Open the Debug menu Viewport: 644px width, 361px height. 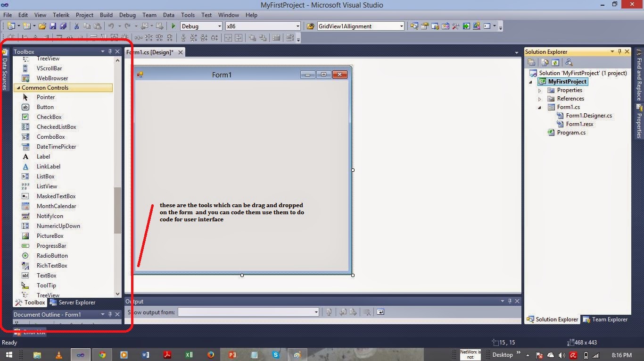127,15
